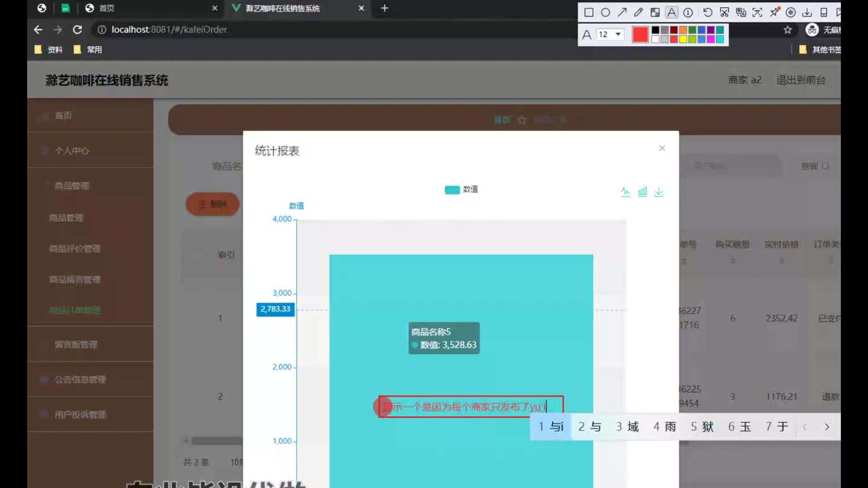
Task: Select the mosaic blur tool
Action: tap(655, 12)
